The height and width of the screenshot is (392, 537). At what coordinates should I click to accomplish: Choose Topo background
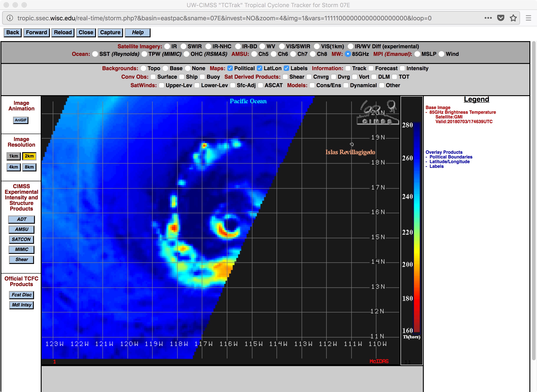tap(143, 68)
